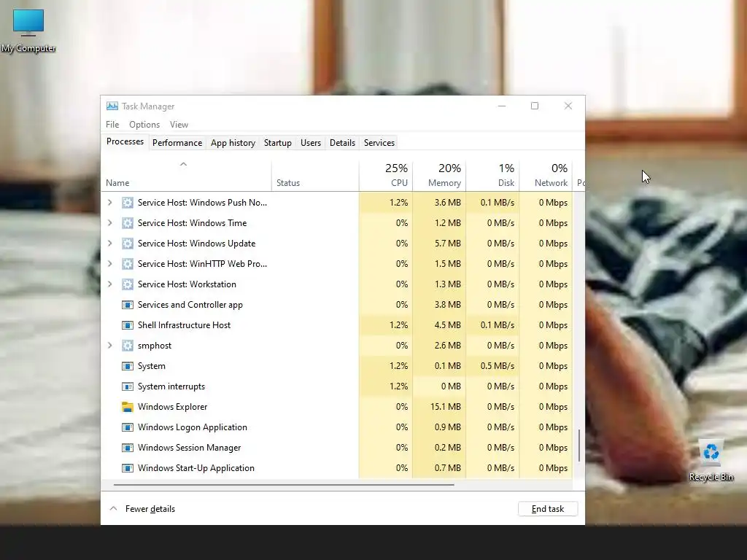Sort by the Name column header
The image size is (747, 560).
point(187,176)
